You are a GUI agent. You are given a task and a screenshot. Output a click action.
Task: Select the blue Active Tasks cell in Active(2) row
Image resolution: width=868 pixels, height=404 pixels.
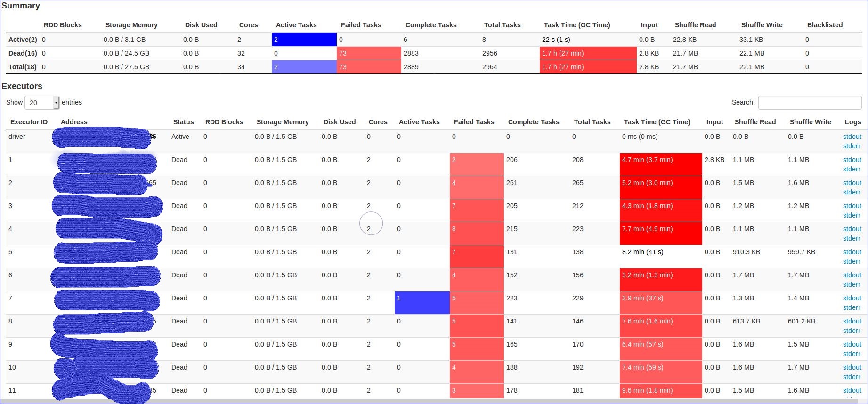304,40
